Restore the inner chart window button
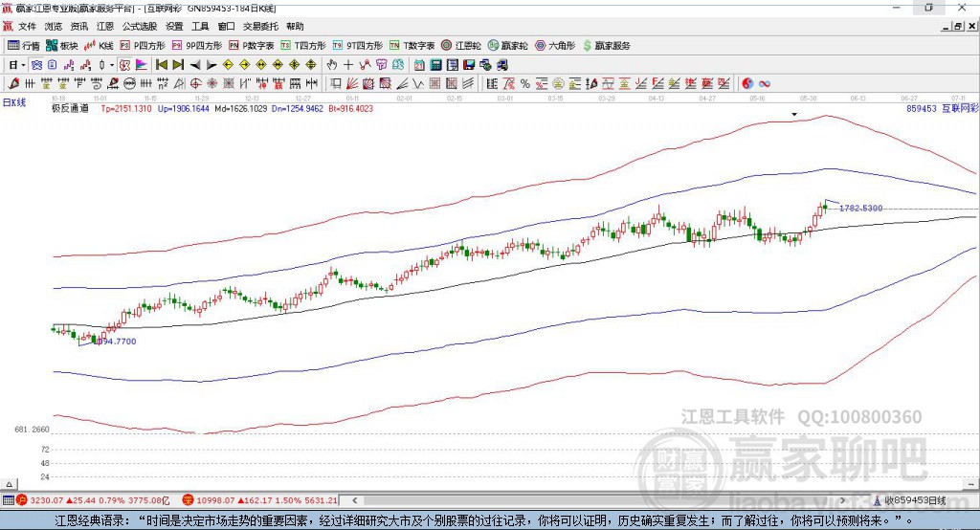The width and height of the screenshot is (980, 530). (957, 26)
